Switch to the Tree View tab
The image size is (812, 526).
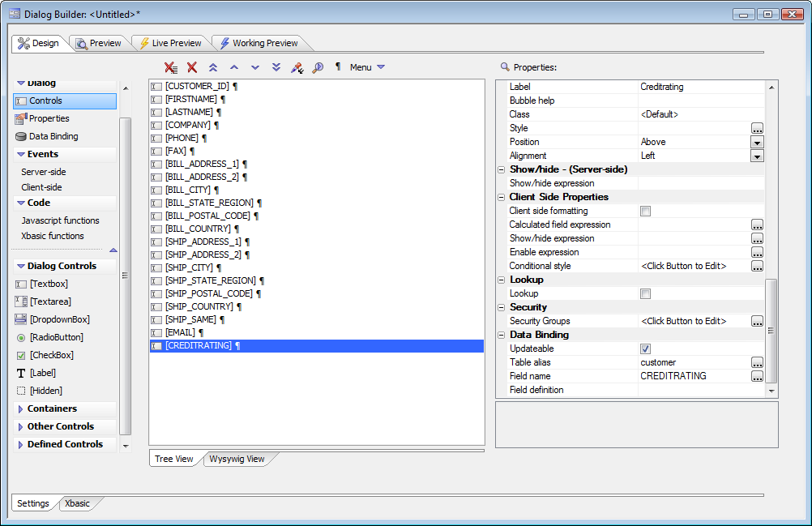click(174, 460)
